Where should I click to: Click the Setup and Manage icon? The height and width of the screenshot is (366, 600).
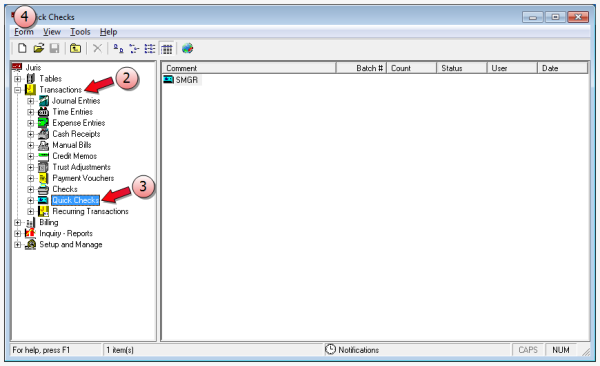point(31,244)
